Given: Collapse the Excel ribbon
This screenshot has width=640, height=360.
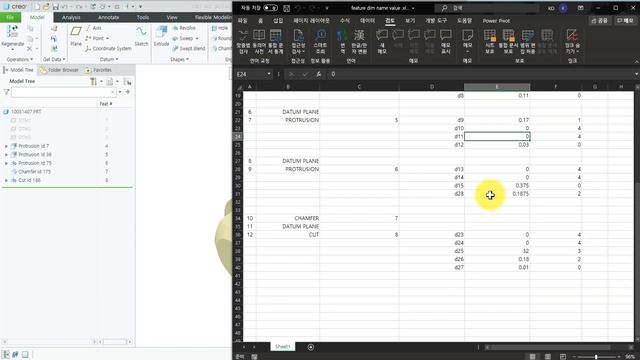Looking at the screenshot, I should [x=636, y=61].
